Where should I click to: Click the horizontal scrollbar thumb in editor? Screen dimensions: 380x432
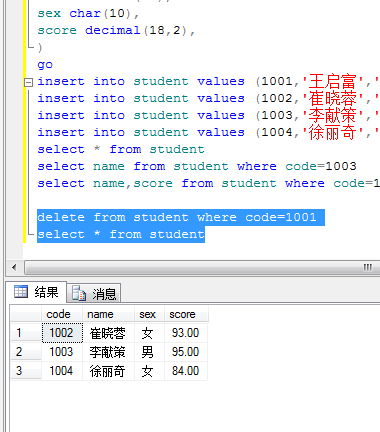click(202, 267)
